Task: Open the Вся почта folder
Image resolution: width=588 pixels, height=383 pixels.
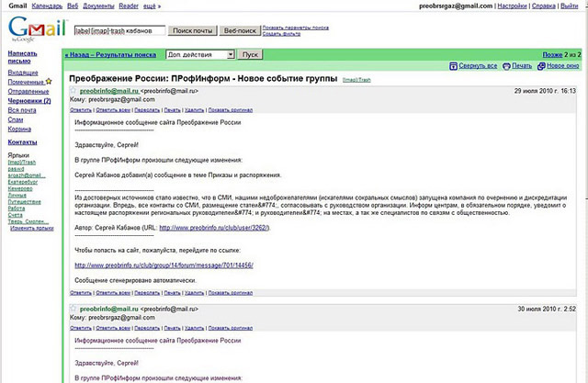Action: click(22, 110)
